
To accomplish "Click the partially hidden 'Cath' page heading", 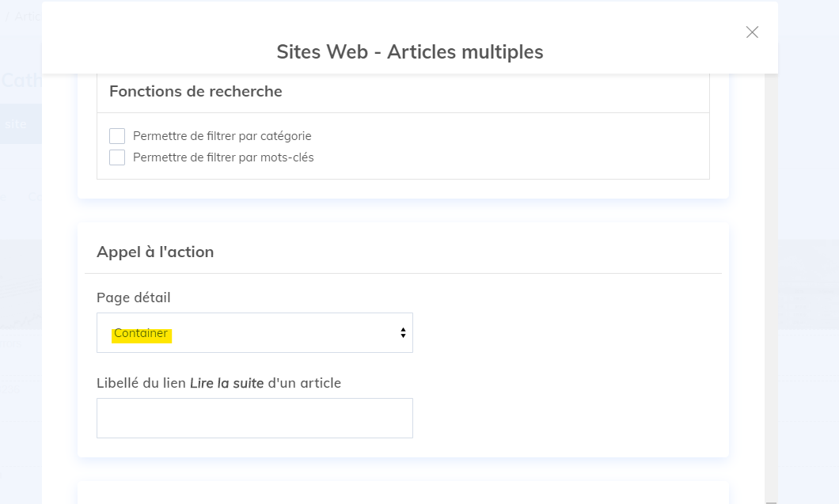I will pyautogui.click(x=20, y=80).
